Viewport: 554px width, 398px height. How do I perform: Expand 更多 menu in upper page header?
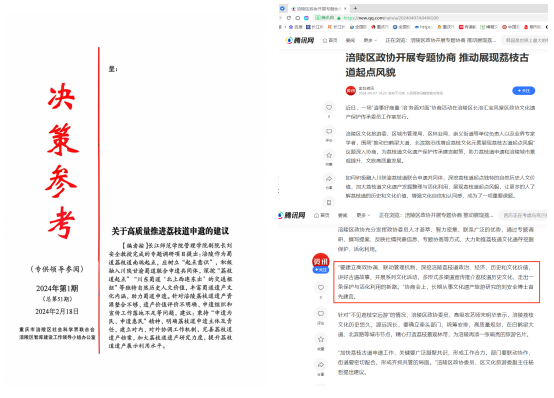[370, 40]
